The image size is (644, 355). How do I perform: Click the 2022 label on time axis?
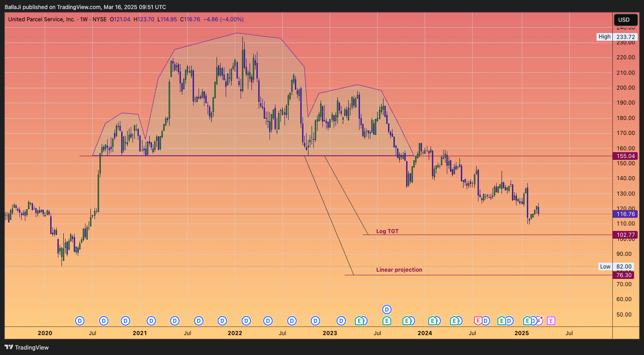235,333
